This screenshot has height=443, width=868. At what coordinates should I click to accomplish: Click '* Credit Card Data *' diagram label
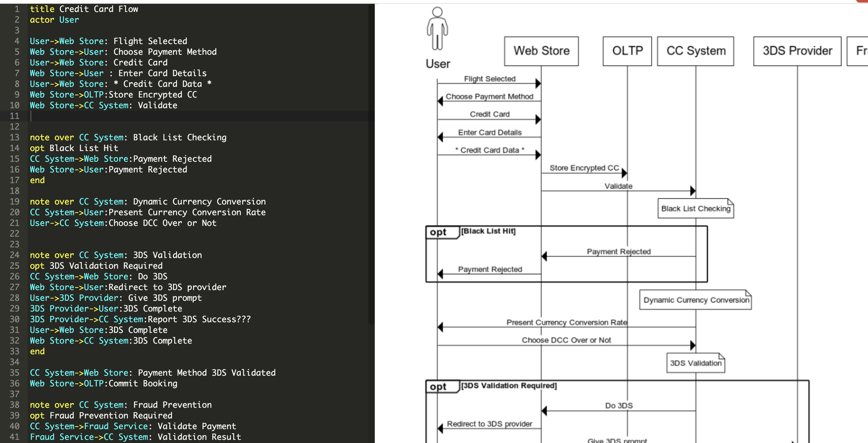490,150
